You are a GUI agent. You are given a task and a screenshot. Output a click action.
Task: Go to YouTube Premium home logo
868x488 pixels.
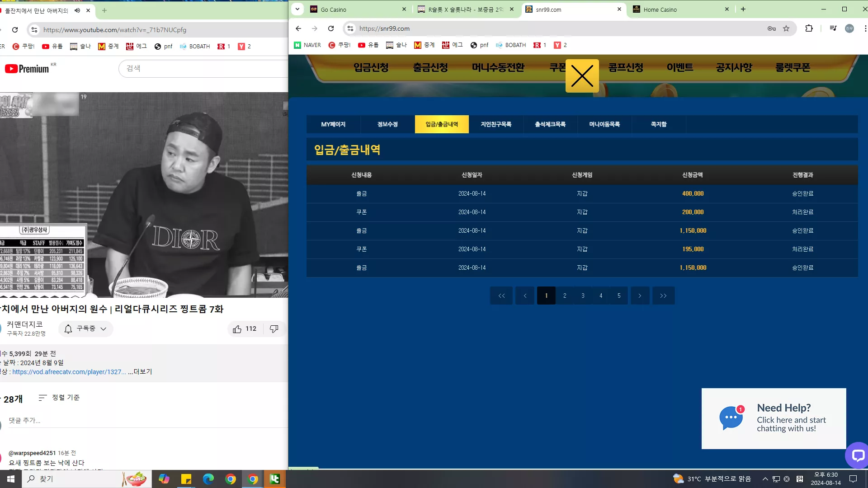(27, 69)
